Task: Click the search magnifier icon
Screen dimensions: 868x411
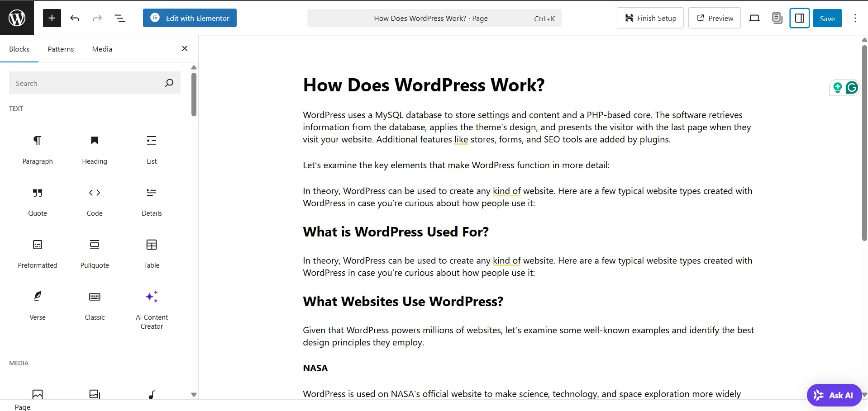Action: 169,83
